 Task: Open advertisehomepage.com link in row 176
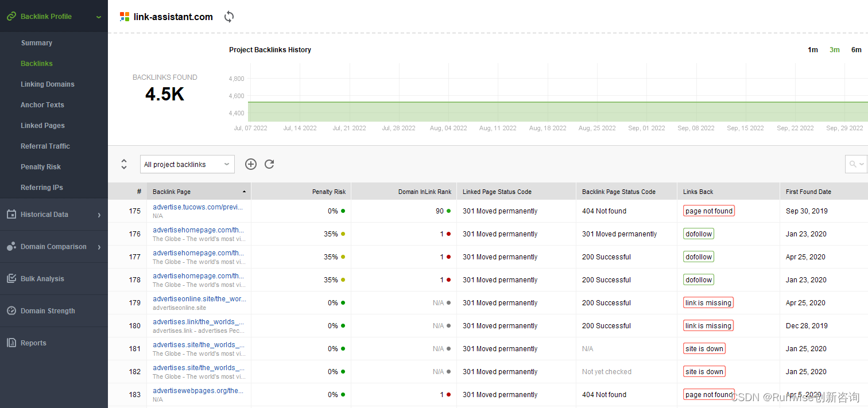pos(197,230)
